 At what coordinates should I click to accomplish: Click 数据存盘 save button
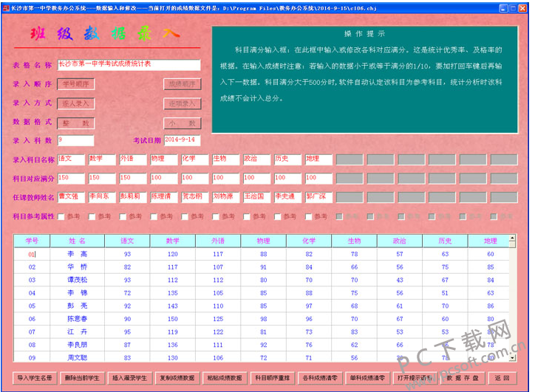(x=463, y=378)
